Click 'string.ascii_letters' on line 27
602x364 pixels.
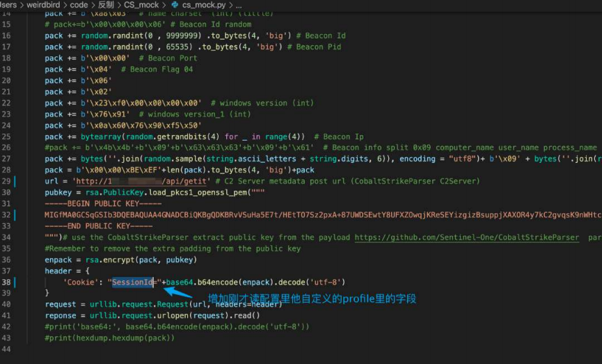pyautogui.click(x=251, y=159)
